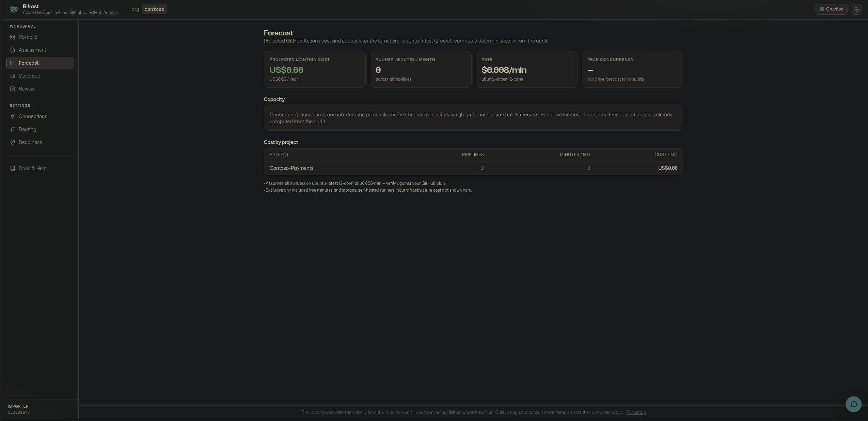Image resolution: width=868 pixels, height=421 pixels.
Task: Open Portfolio grid icon in sidebar
Action: 13,37
